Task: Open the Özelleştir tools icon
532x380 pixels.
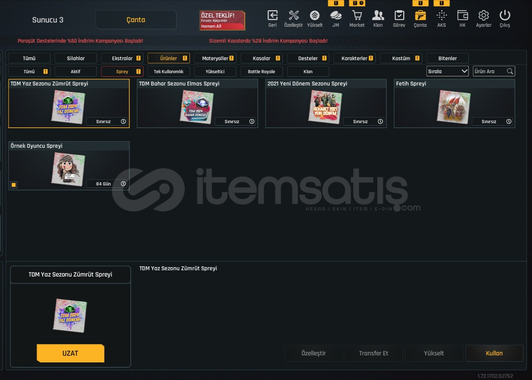Action: pos(293,16)
